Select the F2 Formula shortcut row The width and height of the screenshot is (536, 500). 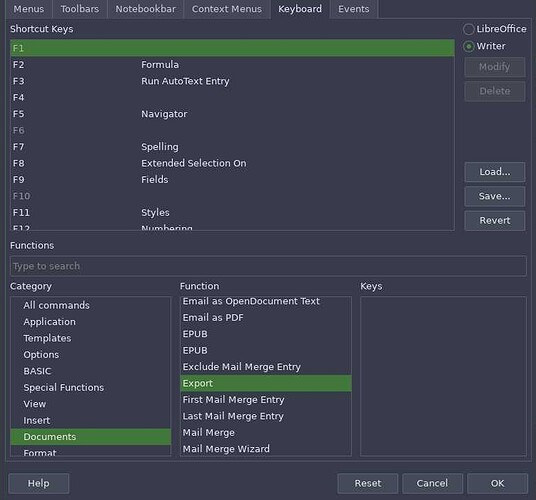tap(232, 65)
